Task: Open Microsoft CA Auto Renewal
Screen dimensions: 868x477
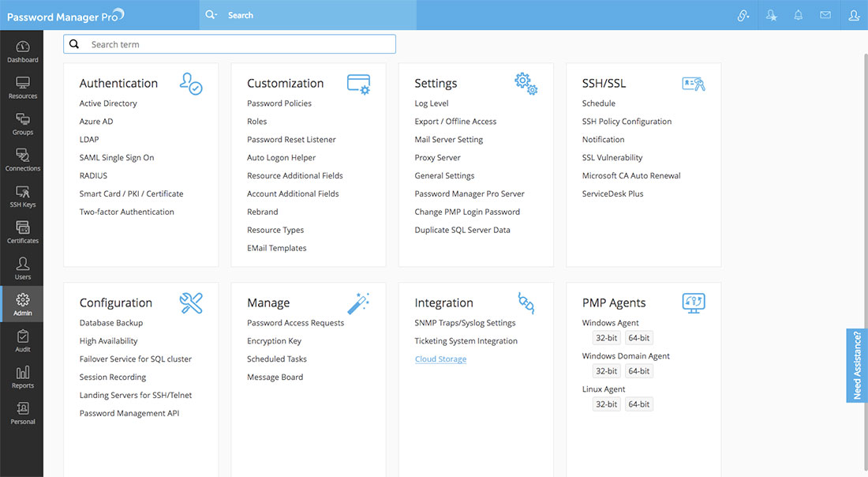Action: [x=631, y=175]
